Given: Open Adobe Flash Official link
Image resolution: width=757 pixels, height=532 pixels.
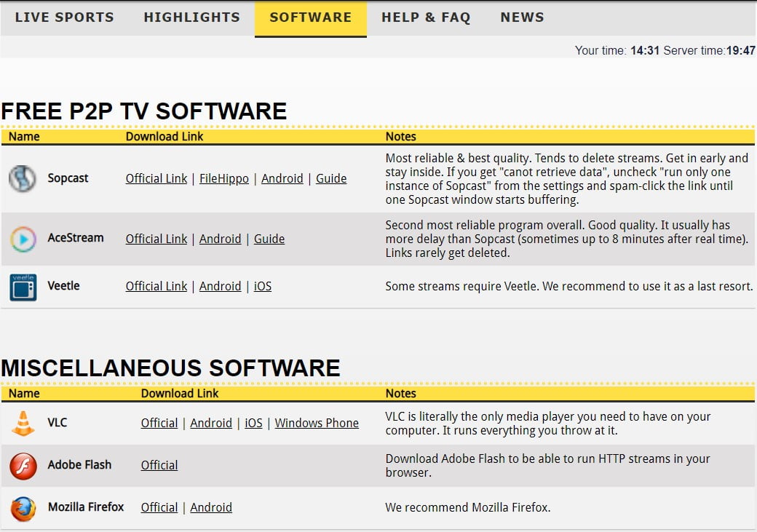Looking at the screenshot, I should coord(159,465).
